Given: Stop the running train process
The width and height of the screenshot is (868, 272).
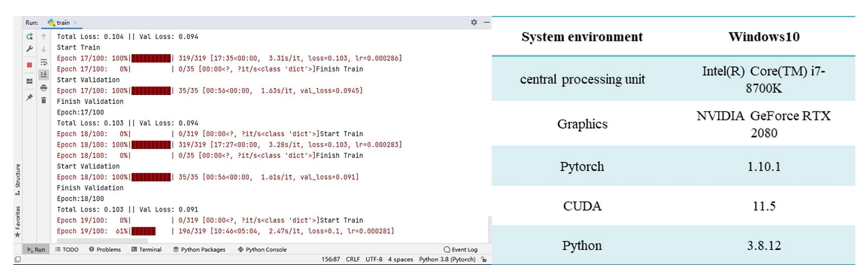Looking at the screenshot, I should pyautogui.click(x=30, y=65).
